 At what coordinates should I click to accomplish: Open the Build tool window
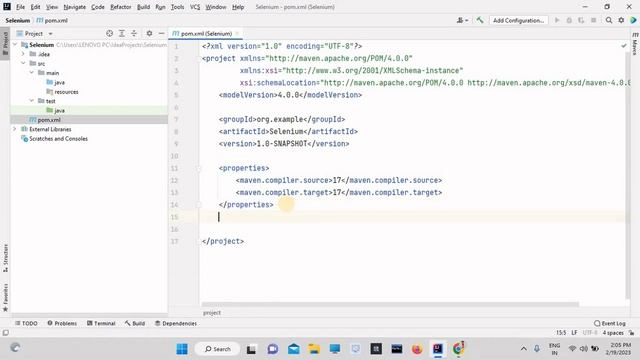click(135, 323)
